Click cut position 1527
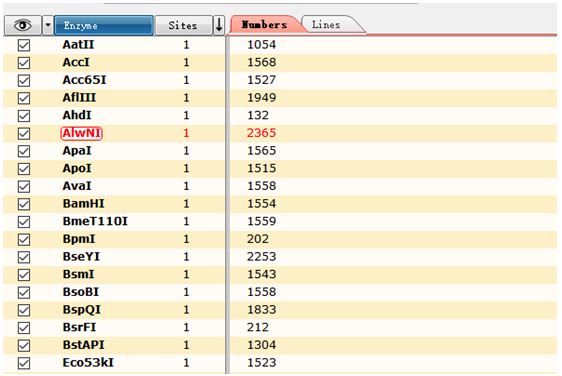The width and height of the screenshot is (562, 376). 262,80
